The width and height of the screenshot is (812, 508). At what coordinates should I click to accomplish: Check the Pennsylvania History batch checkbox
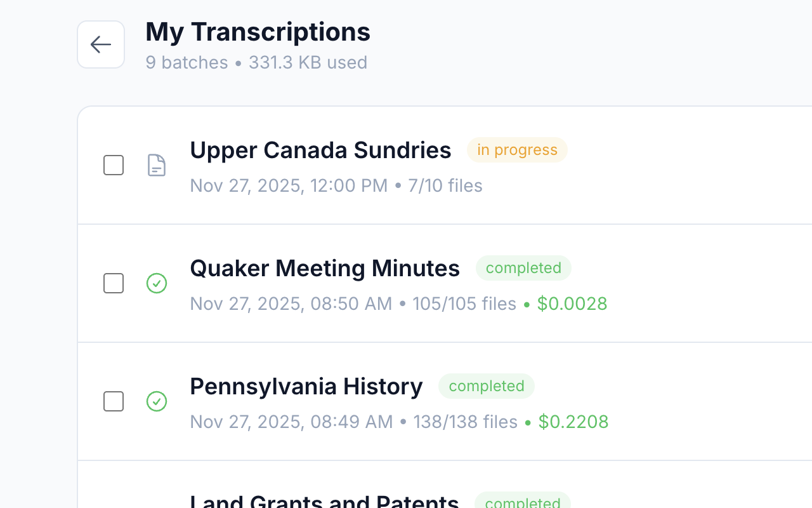click(x=114, y=401)
